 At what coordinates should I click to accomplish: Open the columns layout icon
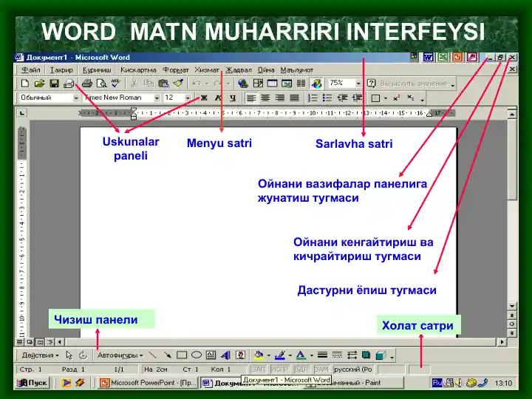click(301, 83)
